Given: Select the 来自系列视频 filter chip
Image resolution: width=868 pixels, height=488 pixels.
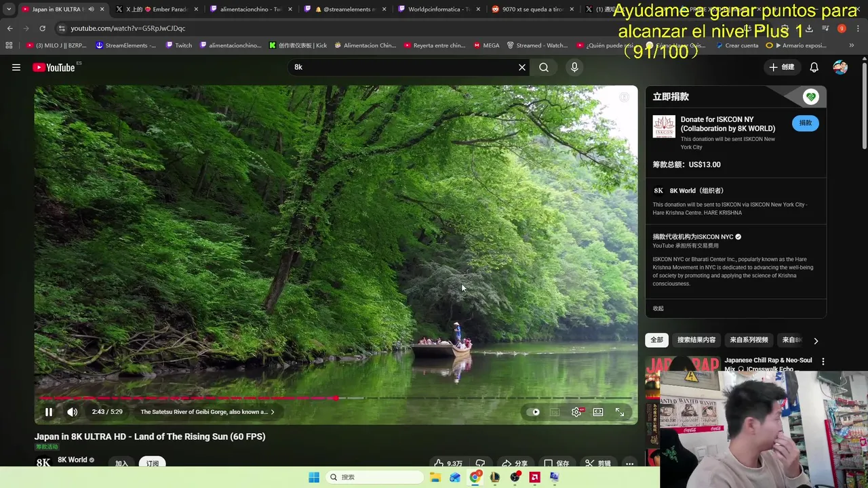Looking at the screenshot, I should (x=749, y=340).
